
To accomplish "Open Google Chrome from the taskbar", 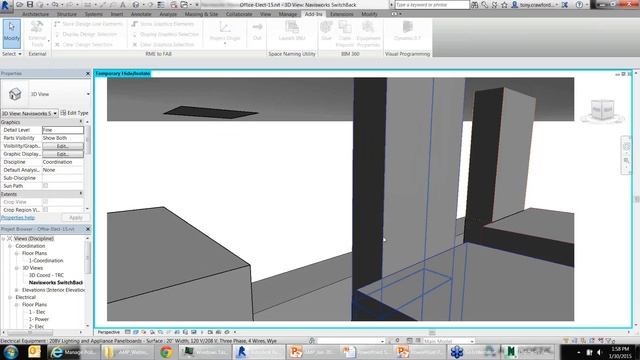I will (166, 352).
